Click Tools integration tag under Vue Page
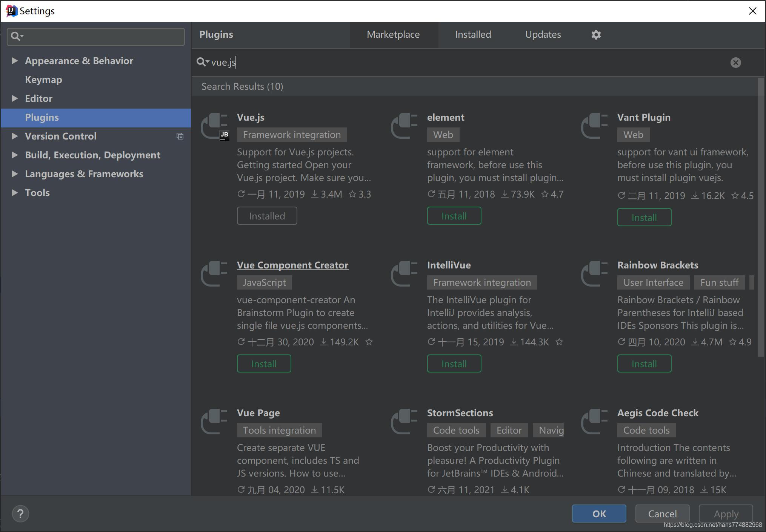The image size is (766, 532). (279, 430)
